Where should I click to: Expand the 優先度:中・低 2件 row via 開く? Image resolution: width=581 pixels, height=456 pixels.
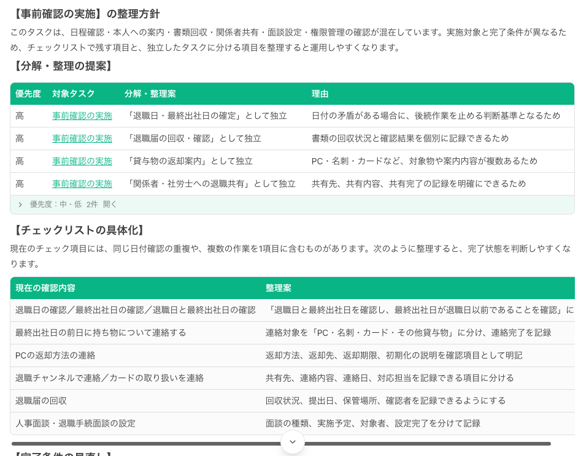(110, 204)
